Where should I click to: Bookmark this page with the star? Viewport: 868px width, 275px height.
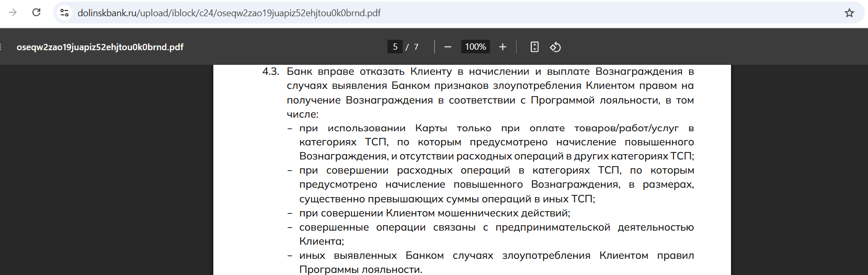849,13
